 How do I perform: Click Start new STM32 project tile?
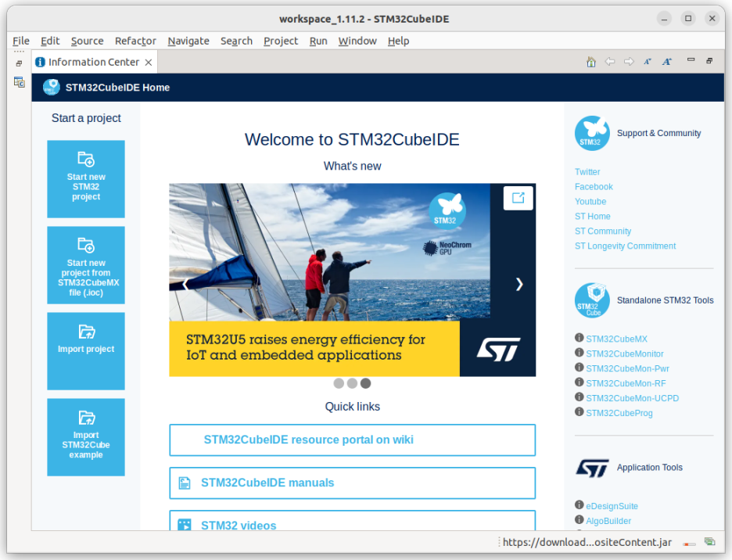tap(86, 179)
